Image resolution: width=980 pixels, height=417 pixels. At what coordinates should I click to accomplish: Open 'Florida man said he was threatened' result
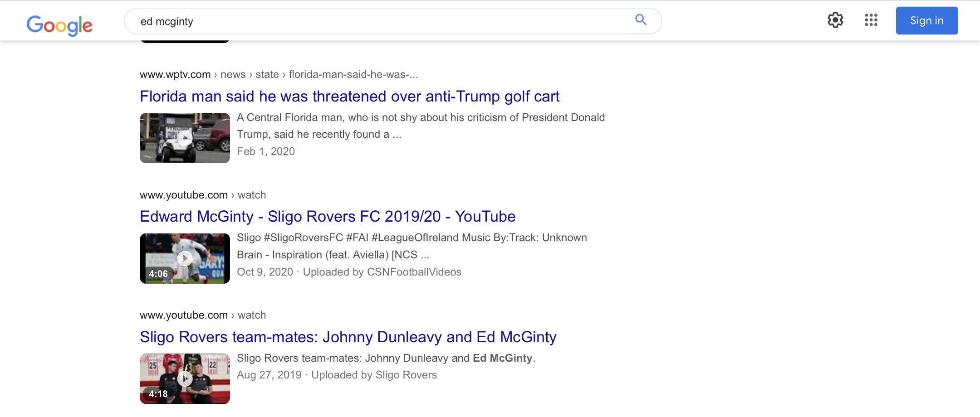[x=349, y=96]
